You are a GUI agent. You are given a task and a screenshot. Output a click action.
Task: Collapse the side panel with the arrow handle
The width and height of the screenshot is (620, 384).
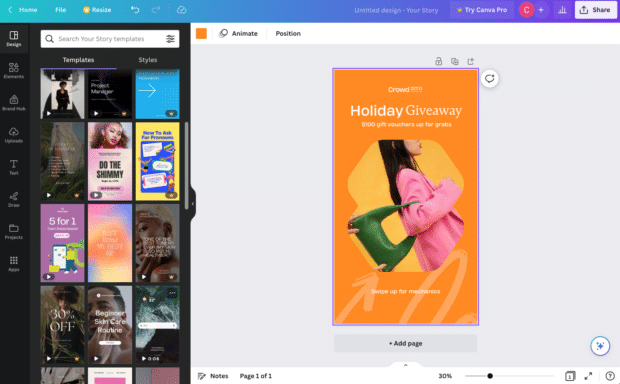193,204
